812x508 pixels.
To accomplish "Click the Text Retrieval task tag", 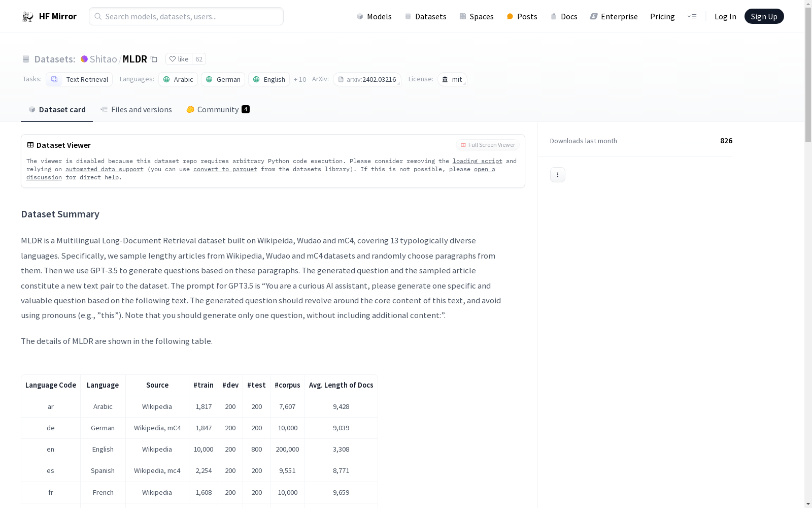I will pyautogui.click(x=79, y=79).
